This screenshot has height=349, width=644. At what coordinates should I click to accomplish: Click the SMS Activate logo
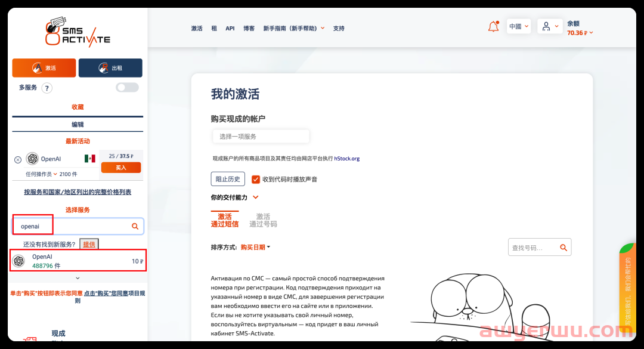tap(78, 32)
